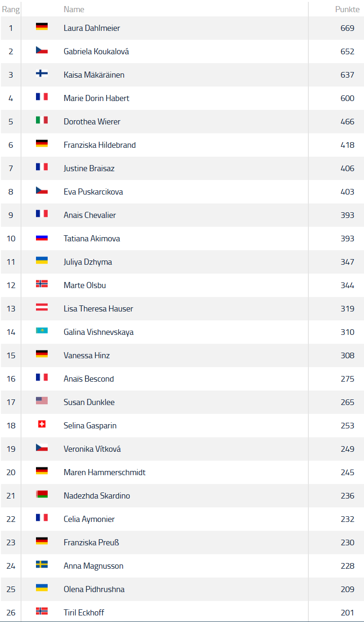Click the 669 points value for Dahlmeier
Image resolution: width=364 pixels, height=622 pixels.
347,28
